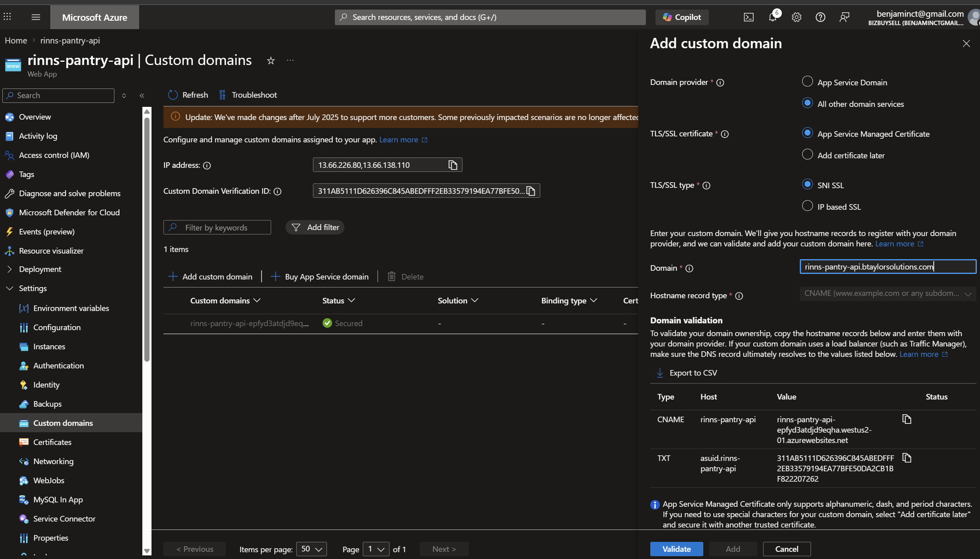Favorite this page with the star icon
Image resolution: width=980 pixels, height=559 pixels.
pyautogui.click(x=271, y=61)
